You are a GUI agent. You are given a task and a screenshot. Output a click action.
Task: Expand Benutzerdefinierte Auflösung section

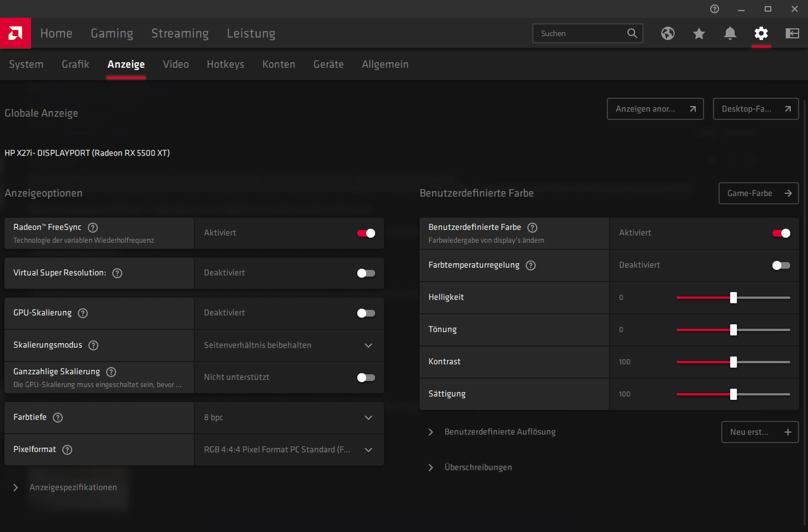[x=492, y=432]
